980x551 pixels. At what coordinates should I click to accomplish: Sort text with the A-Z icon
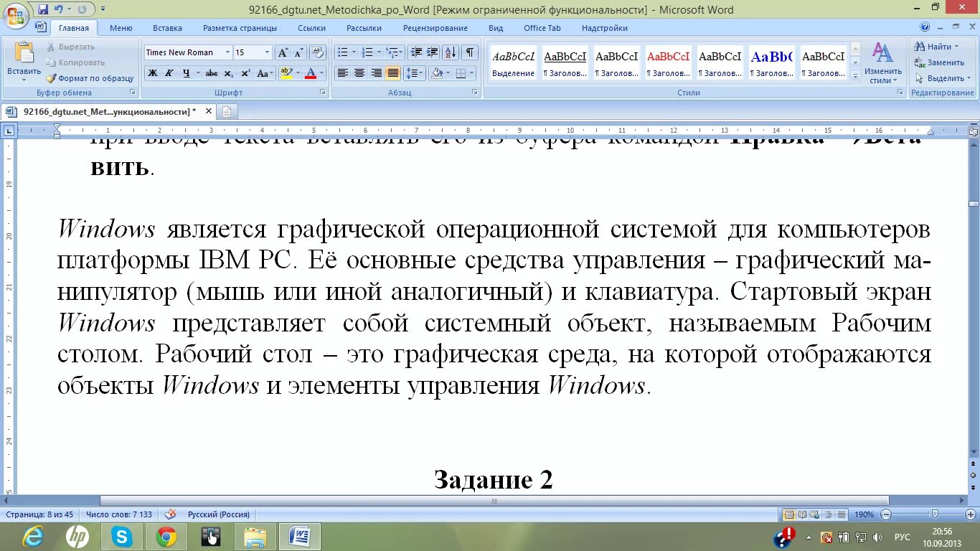coord(451,52)
